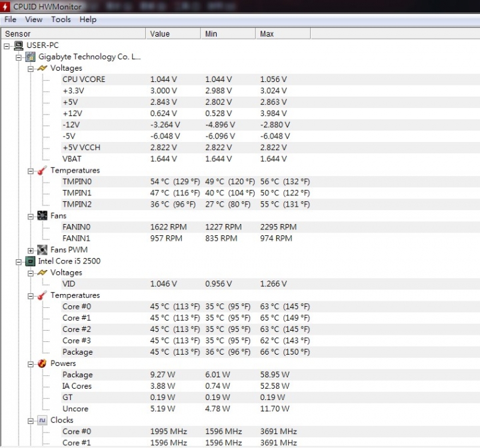480x448 pixels.
Task: Expand the Fans PWM group
Action: pyautogui.click(x=31, y=251)
